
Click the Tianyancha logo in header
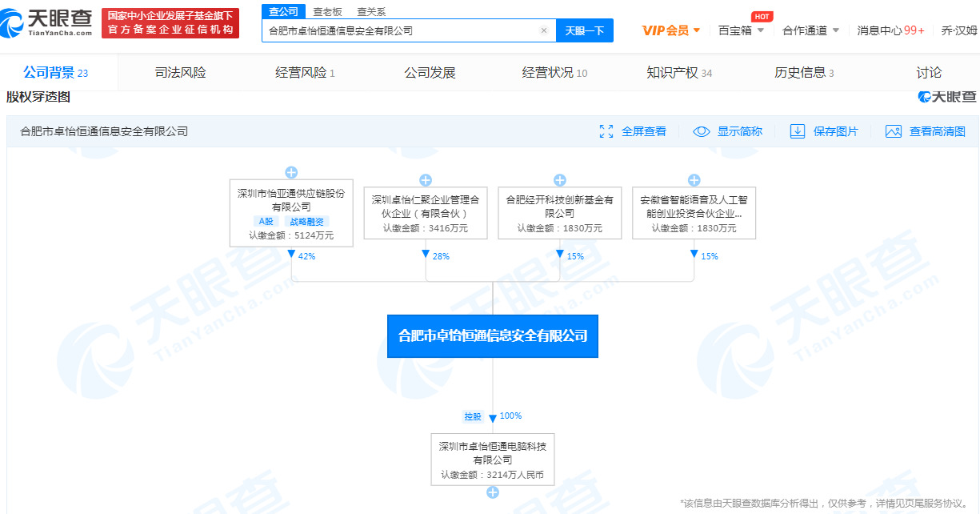pyautogui.click(x=47, y=22)
